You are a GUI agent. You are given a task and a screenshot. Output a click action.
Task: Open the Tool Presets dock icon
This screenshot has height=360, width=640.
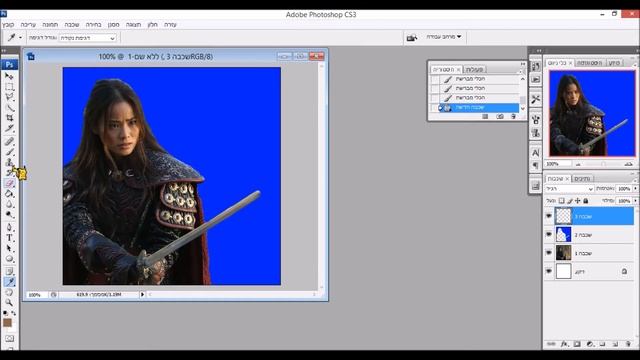[536, 99]
